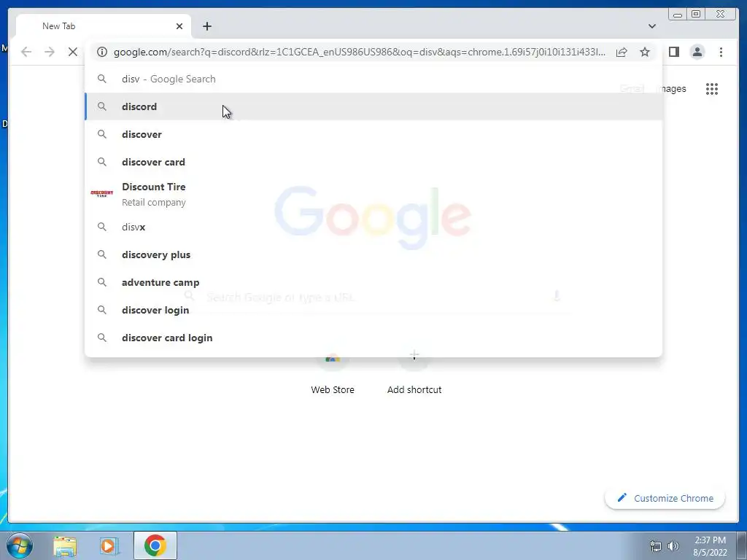Image resolution: width=747 pixels, height=560 pixels.
Task: Select the 'discover login' suggestion
Action: coord(373,310)
